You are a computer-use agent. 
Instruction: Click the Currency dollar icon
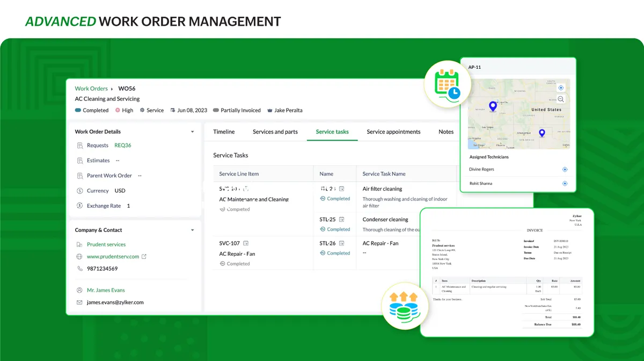[80, 191]
